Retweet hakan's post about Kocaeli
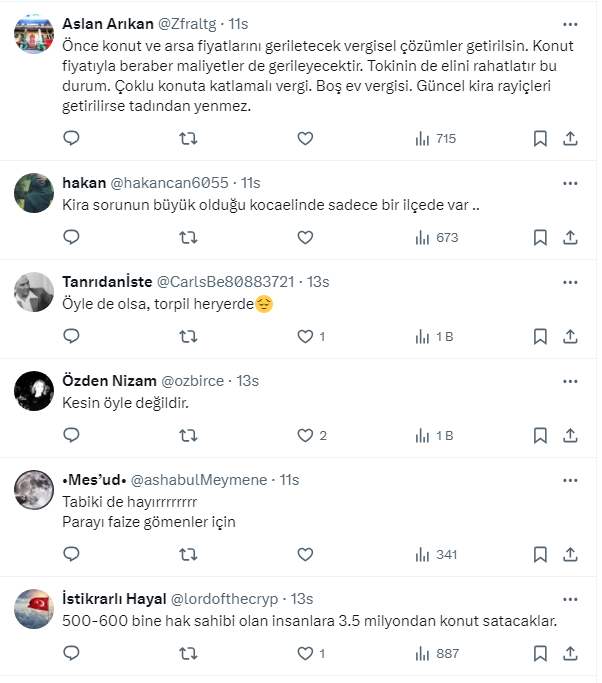This screenshot has height=683, width=602. (187, 238)
